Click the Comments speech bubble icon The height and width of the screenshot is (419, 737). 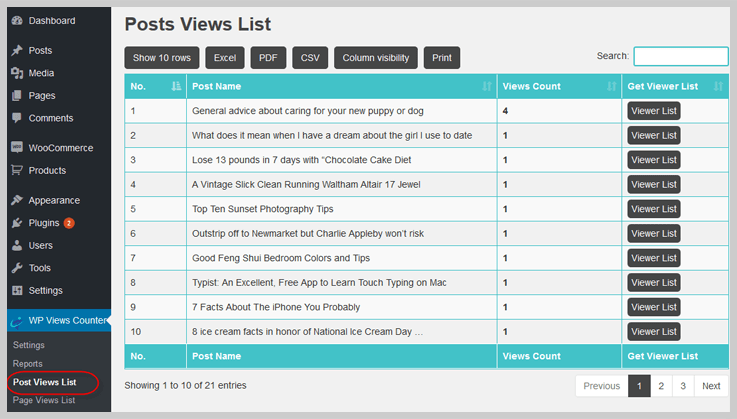[x=17, y=118]
